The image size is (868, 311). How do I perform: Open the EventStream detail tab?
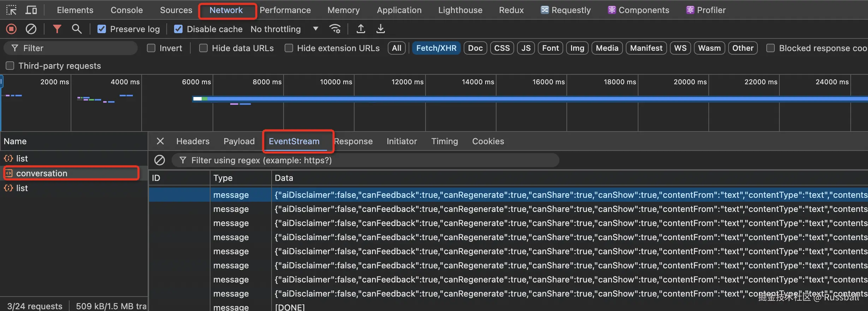(x=294, y=141)
